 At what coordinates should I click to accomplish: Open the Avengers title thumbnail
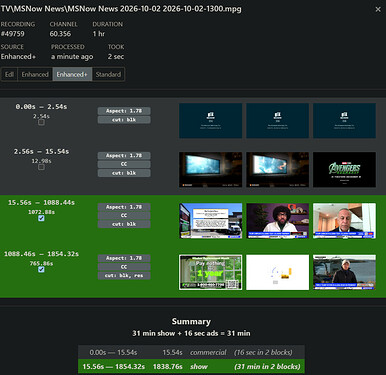coord(344,170)
